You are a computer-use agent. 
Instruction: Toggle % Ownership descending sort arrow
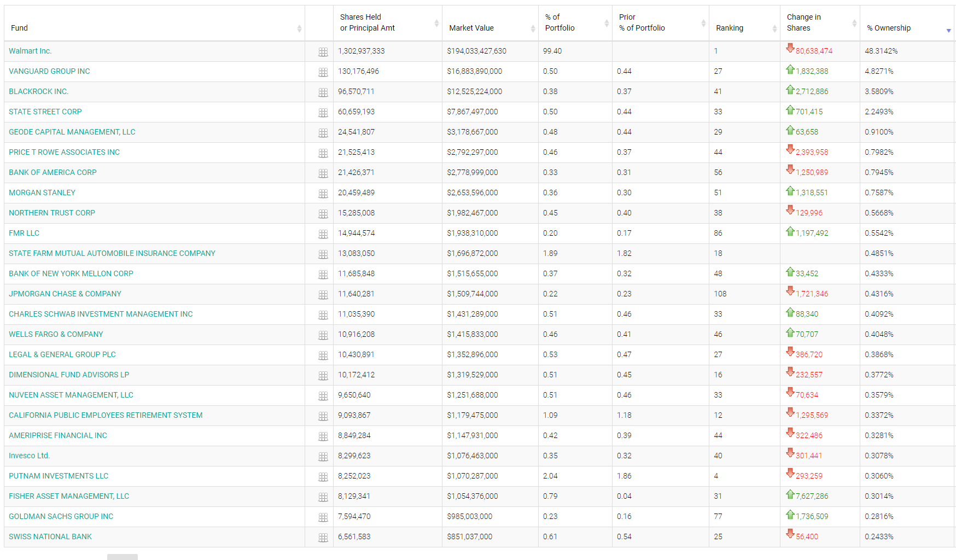tap(948, 31)
